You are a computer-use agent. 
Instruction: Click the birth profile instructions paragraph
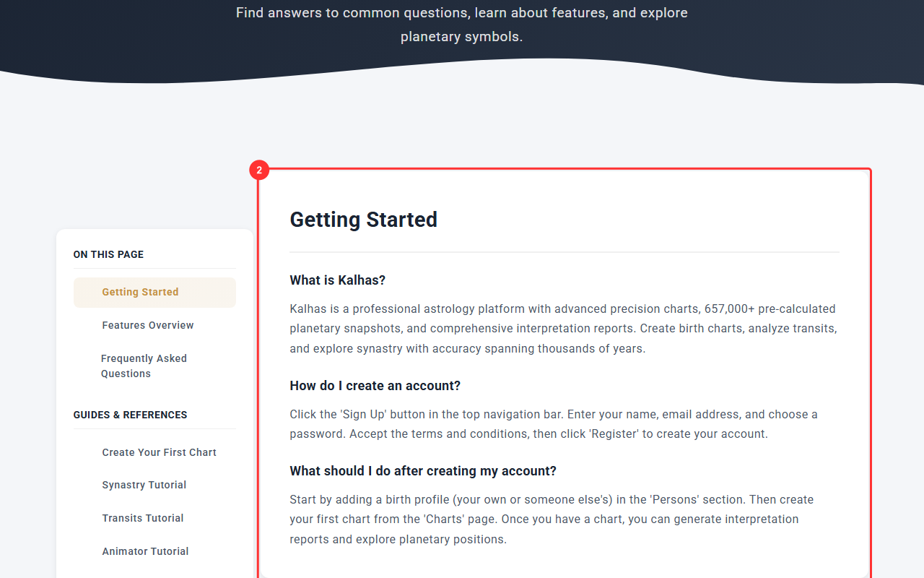[552, 519]
